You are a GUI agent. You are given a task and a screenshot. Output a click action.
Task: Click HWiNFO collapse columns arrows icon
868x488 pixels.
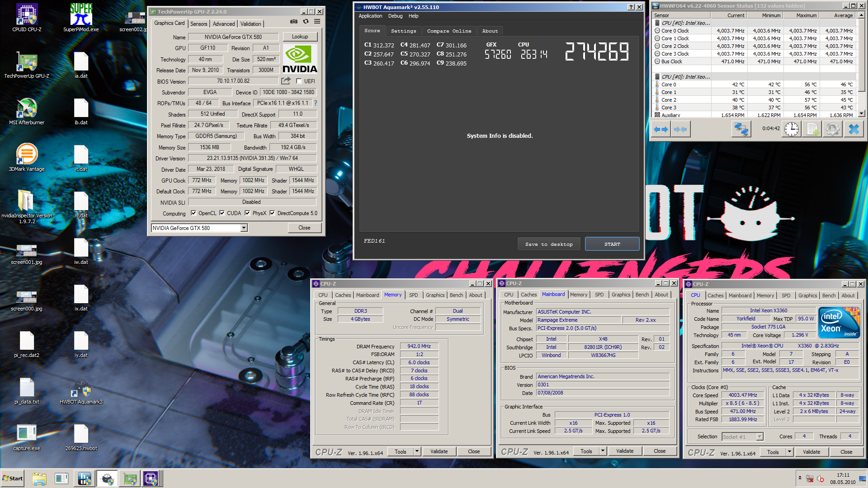click(x=680, y=129)
